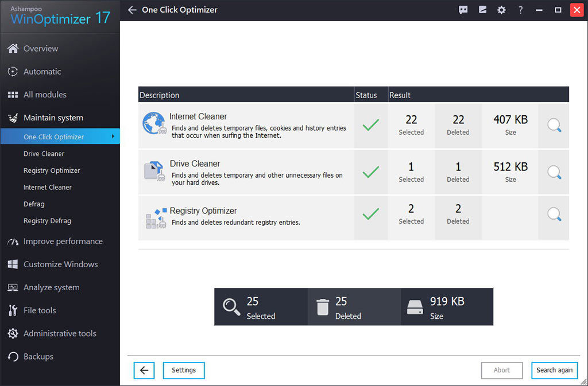Screen dimensions: 588x386
Task: Click the Status column header
Action: tap(366, 95)
